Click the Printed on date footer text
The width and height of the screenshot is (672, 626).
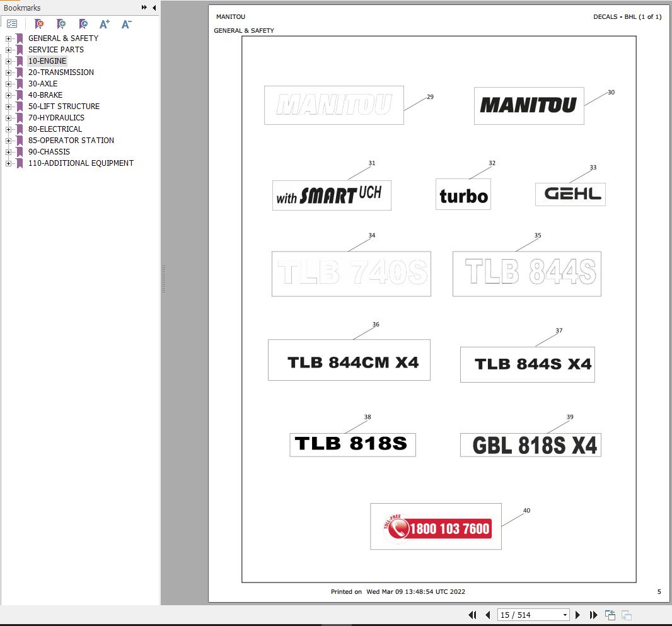coord(398,592)
